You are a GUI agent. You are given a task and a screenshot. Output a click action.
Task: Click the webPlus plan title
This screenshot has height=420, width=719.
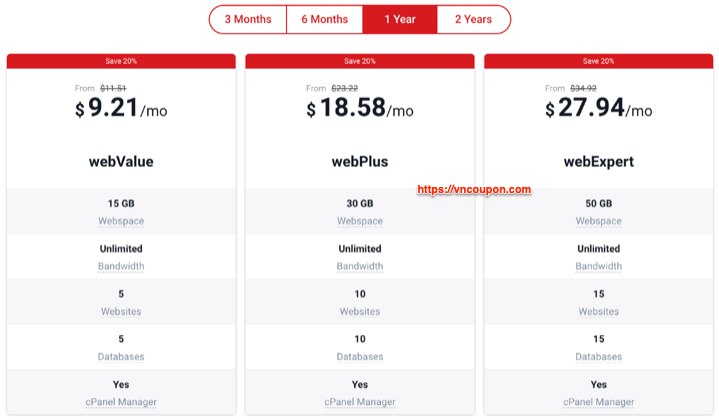pos(360,162)
